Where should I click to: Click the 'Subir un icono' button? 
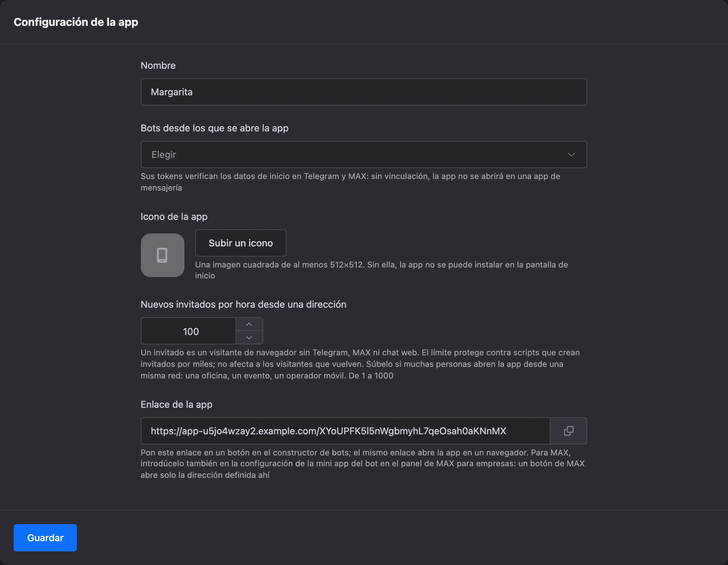click(241, 243)
